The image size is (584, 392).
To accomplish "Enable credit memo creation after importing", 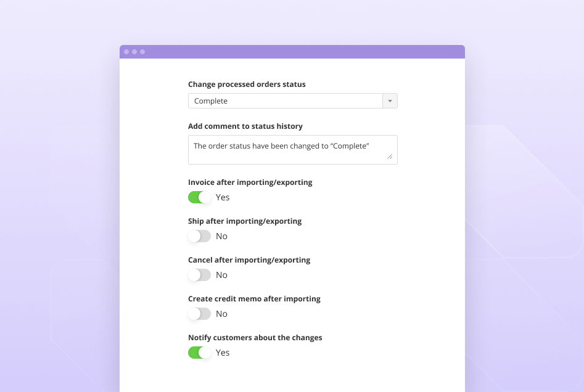I will tap(199, 314).
